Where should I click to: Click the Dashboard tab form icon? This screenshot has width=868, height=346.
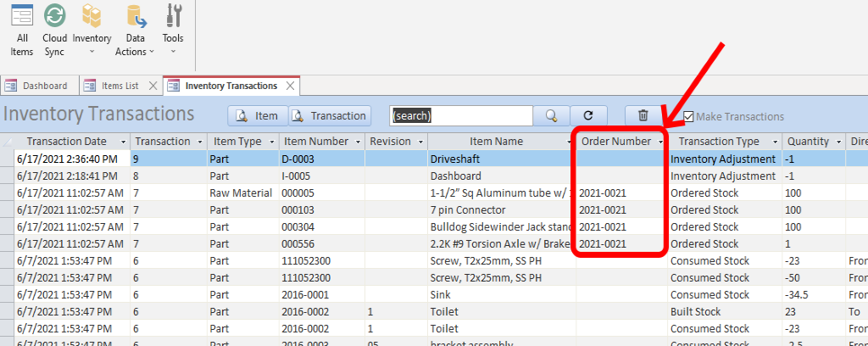[x=10, y=86]
